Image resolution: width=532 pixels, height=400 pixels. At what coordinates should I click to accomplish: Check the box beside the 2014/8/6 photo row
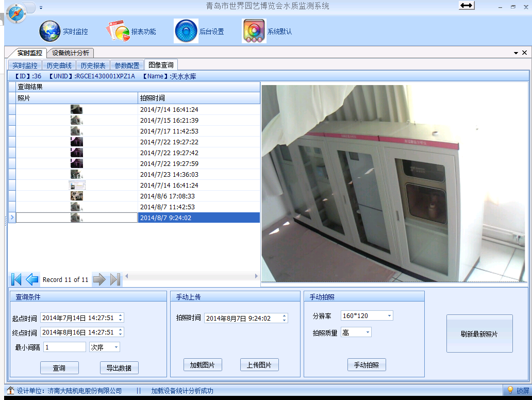(11, 196)
